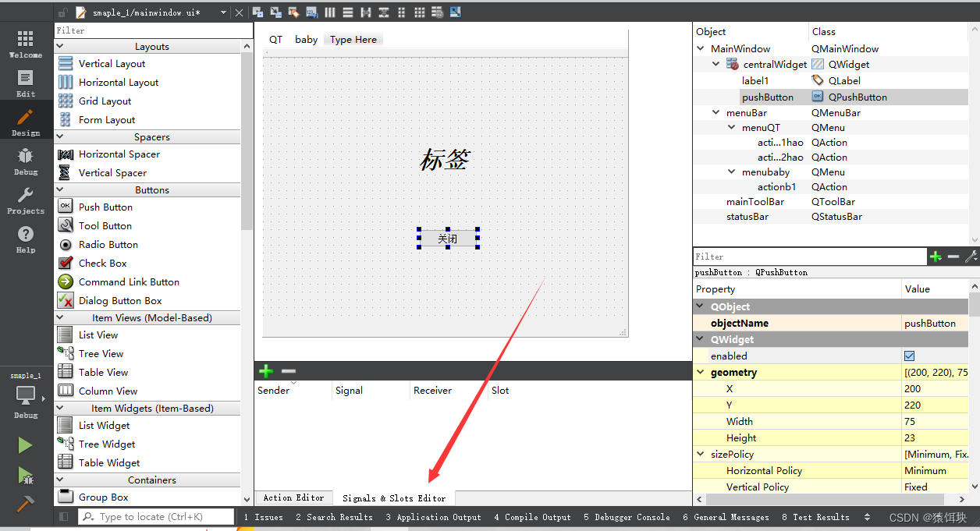Collapse menuBar tree node
This screenshot has height=531, width=980.
tap(716, 113)
